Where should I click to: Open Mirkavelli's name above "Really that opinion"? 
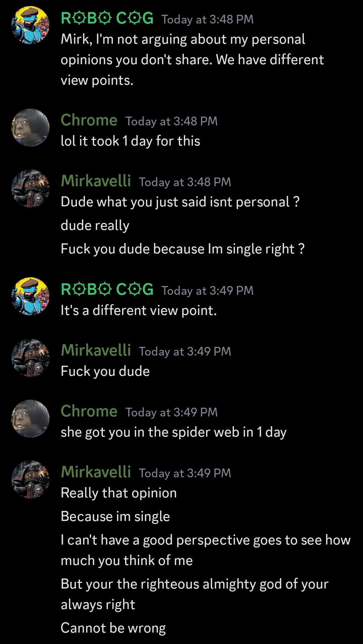pyautogui.click(x=96, y=472)
